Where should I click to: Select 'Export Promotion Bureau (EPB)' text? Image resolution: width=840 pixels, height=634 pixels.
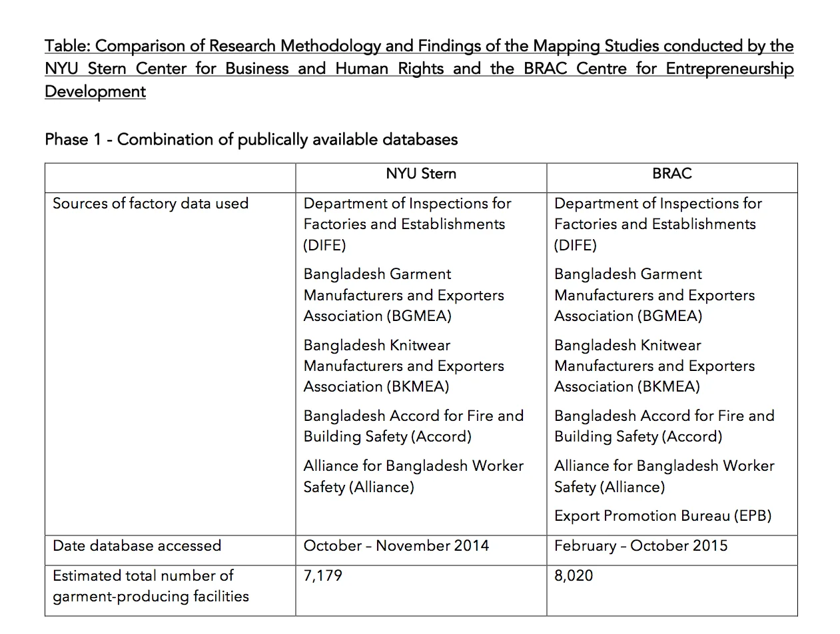(x=663, y=516)
